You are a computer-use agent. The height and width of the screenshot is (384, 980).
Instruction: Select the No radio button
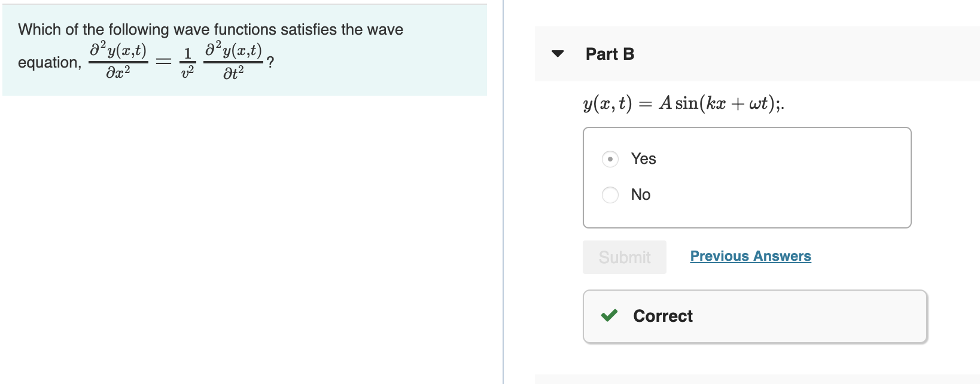coord(610,194)
